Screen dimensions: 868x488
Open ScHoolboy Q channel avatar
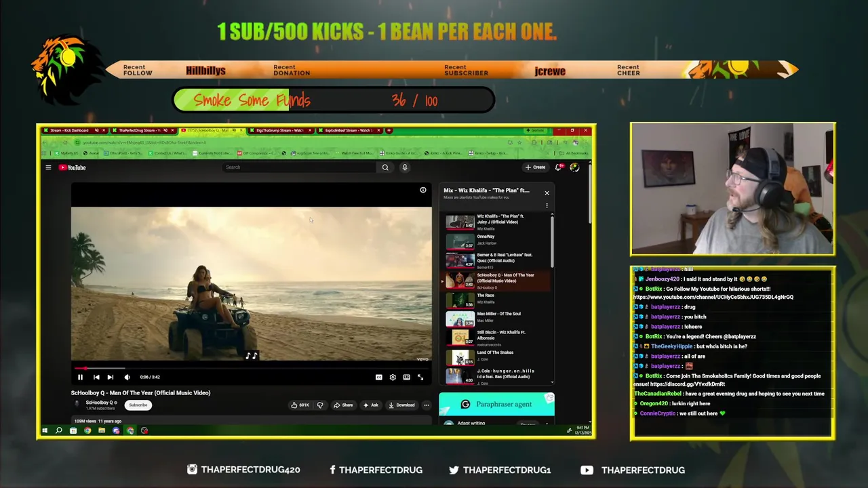click(77, 405)
